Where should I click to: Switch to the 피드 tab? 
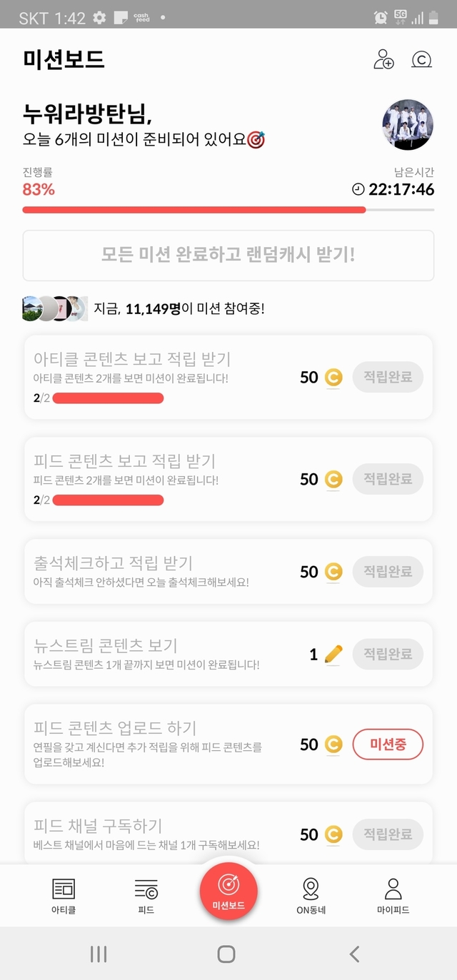146,896
